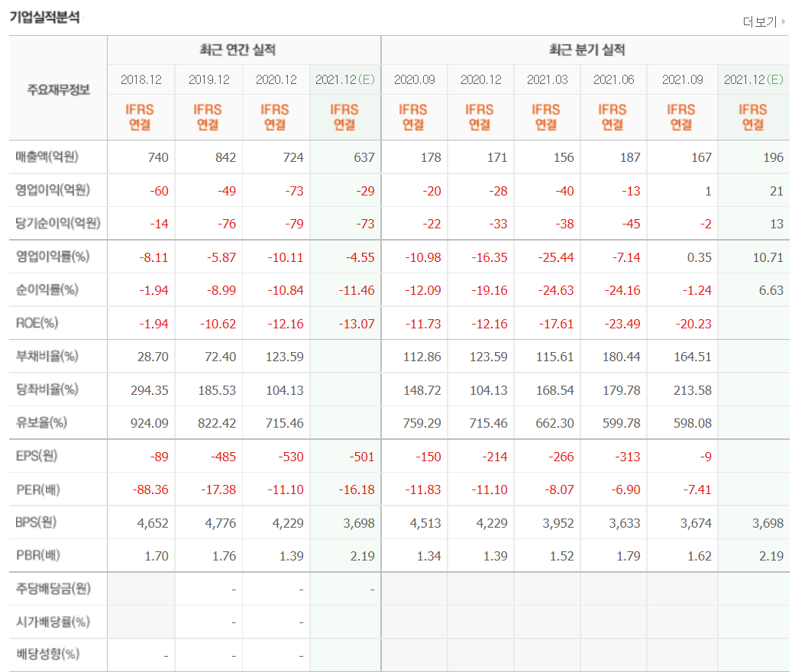Click the 294.35 quick ratio value

[x=150, y=391]
